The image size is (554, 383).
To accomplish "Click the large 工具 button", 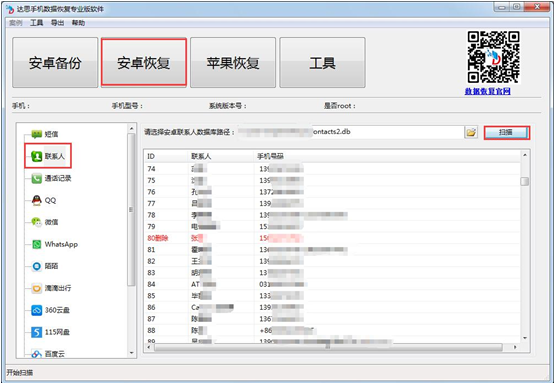I will [x=322, y=63].
